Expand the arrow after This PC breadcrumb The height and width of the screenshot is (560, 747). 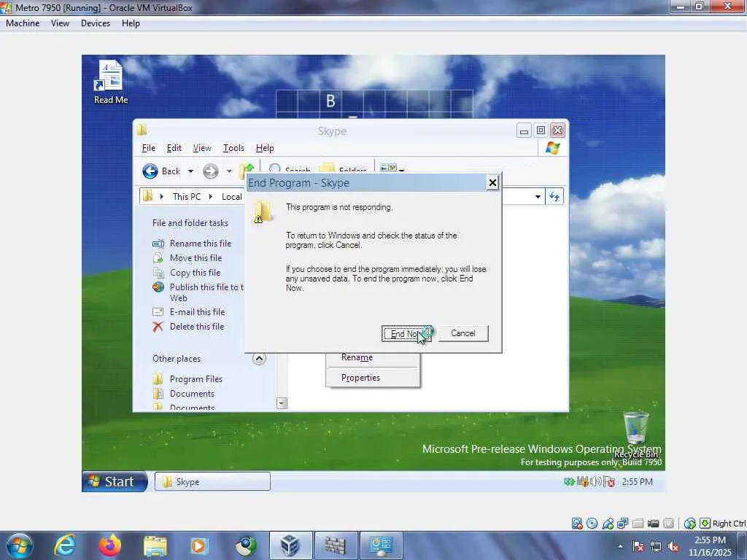coord(211,197)
